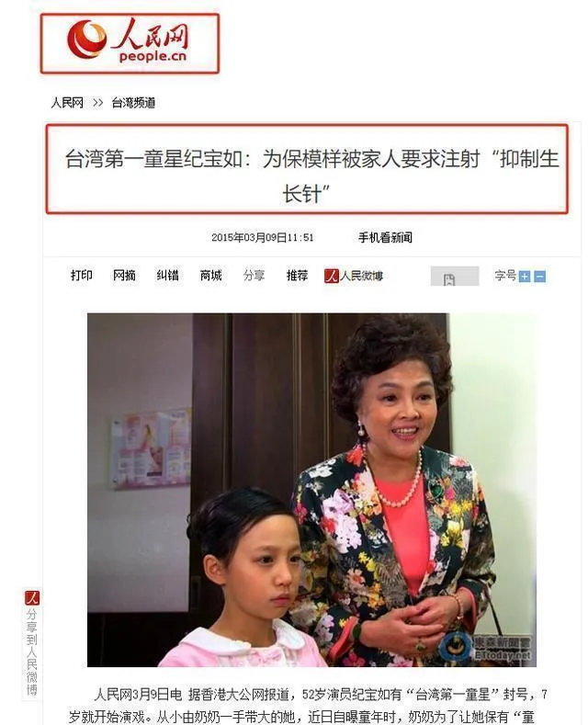Increase font size with plus icon
The height and width of the screenshot is (725, 588).
pos(525,277)
